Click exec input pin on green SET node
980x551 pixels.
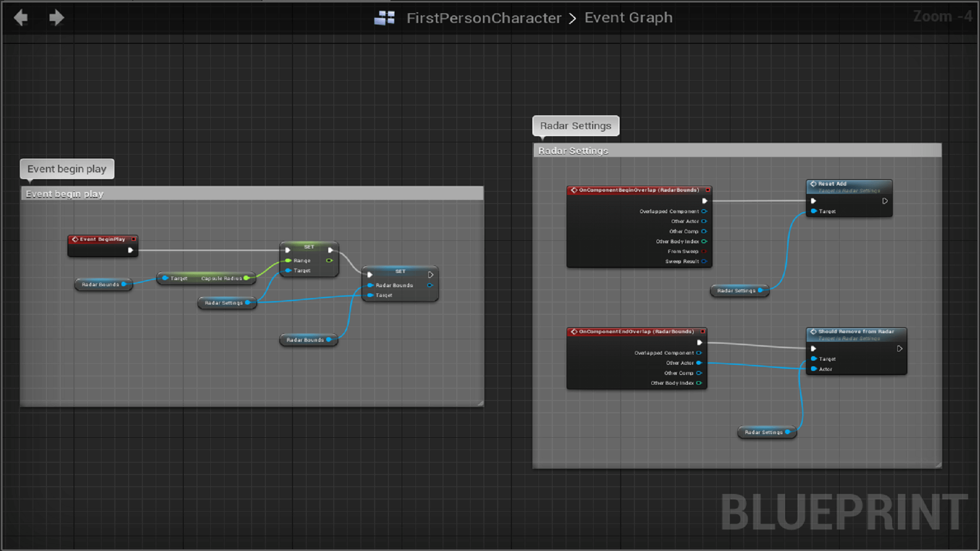pos(288,250)
